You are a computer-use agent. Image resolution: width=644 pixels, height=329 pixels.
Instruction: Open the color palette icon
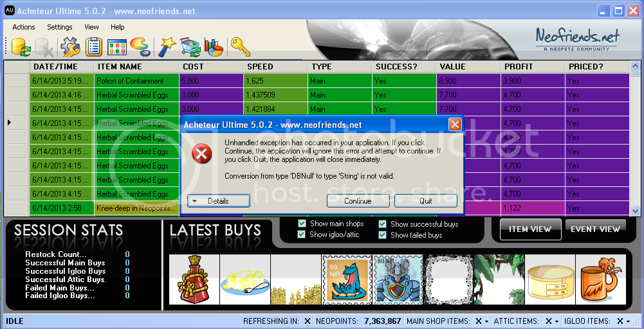coord(140,47)
